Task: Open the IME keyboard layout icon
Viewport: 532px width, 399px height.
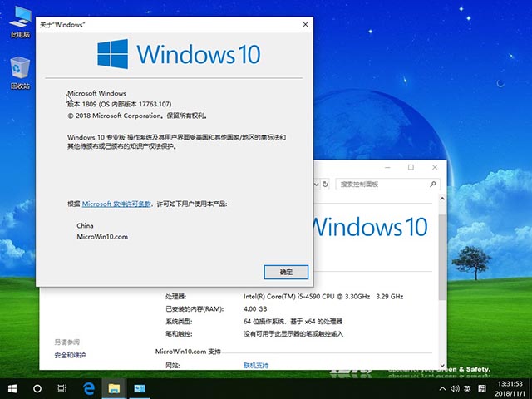Action: point(482,389)
